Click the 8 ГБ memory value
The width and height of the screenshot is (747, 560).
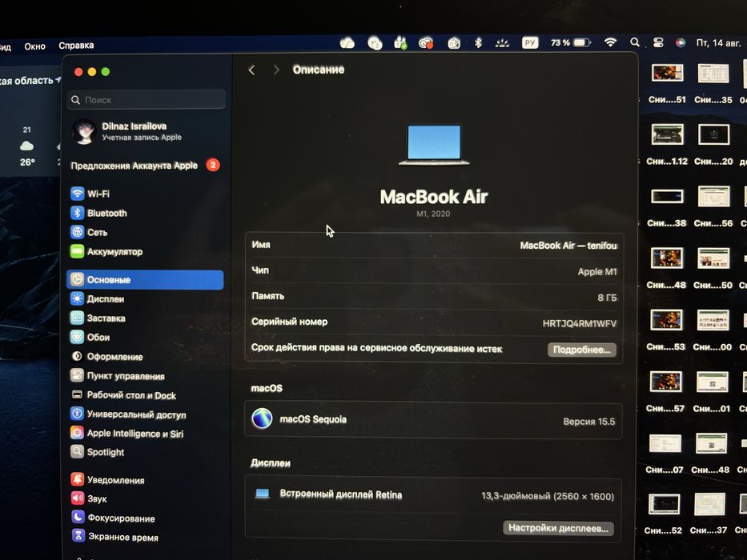pos(608,297)
